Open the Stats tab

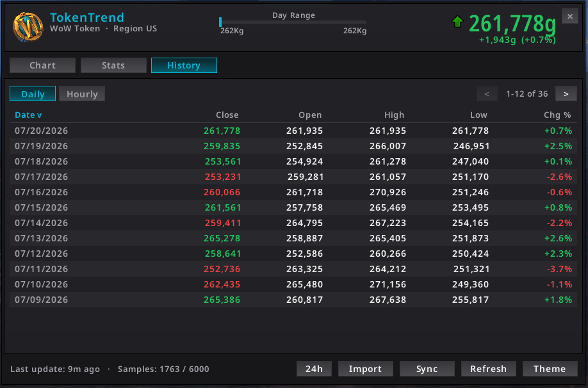(x=113, y=65)
